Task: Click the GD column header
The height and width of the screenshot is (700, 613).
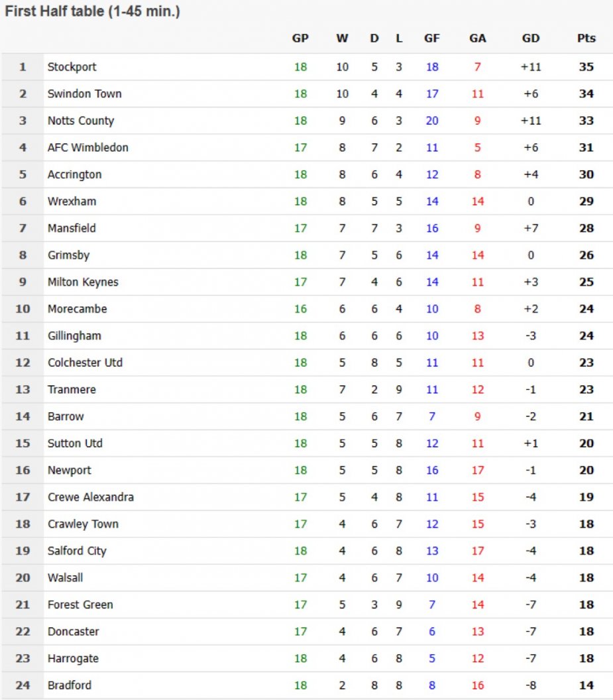Action: pyautogui.click(x=531, y=38)
